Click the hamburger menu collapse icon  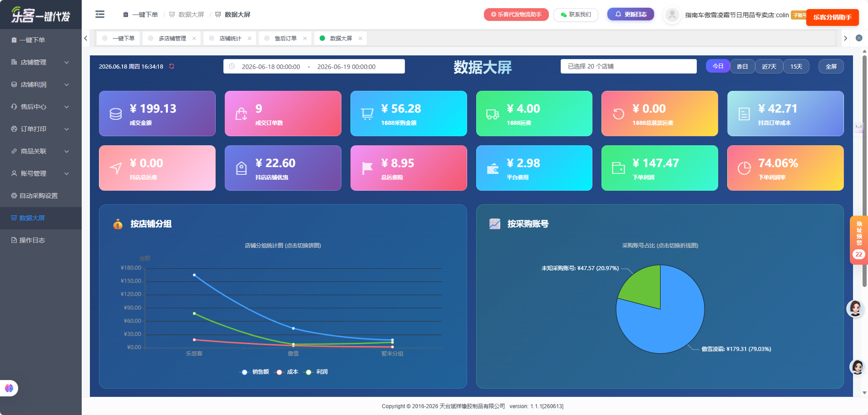[x=100, y=15]
